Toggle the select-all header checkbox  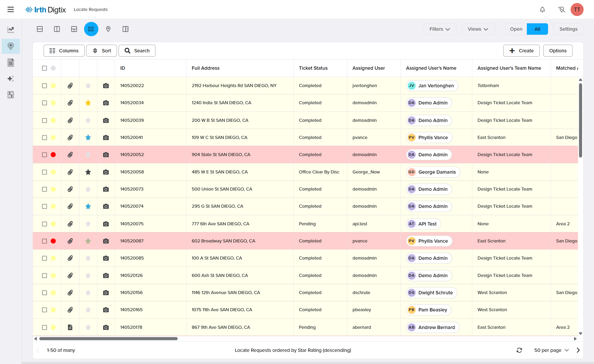click(x=44, y=68)
